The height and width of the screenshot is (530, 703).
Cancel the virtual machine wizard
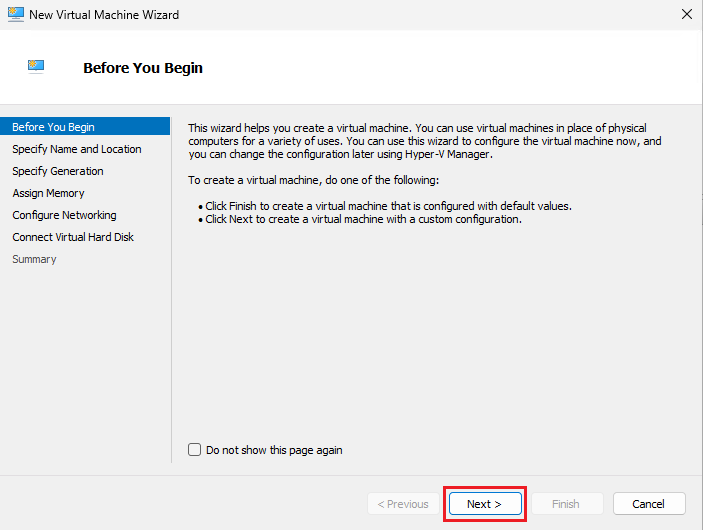pyautogui.click(x=649, y=504)
